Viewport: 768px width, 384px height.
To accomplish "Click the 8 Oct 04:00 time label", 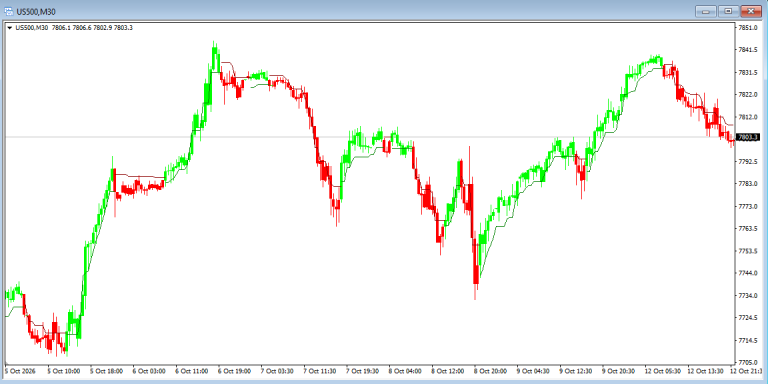I will (x=405, y=371).
